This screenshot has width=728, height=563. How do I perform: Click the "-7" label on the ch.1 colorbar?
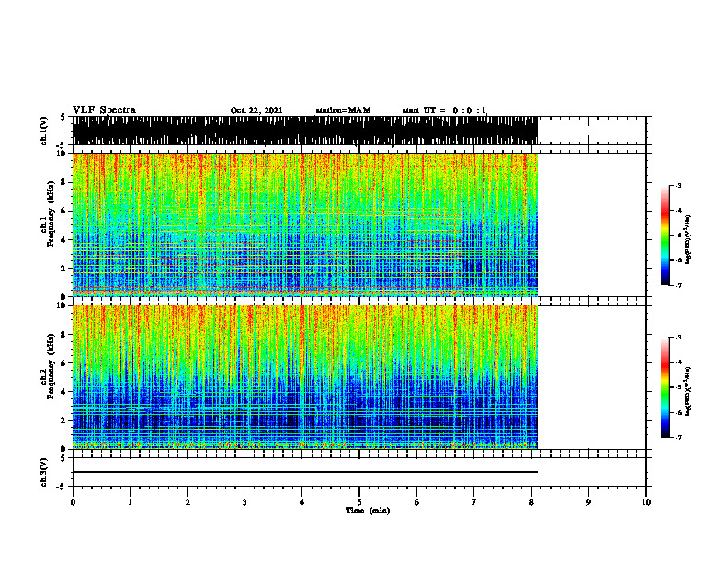[677, 285]
